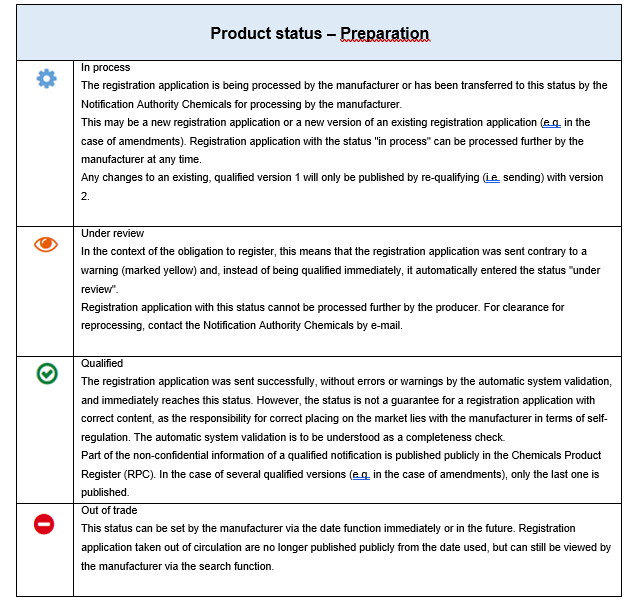Click the underlined "i.e." before "sending"

[x=492, y=177]
